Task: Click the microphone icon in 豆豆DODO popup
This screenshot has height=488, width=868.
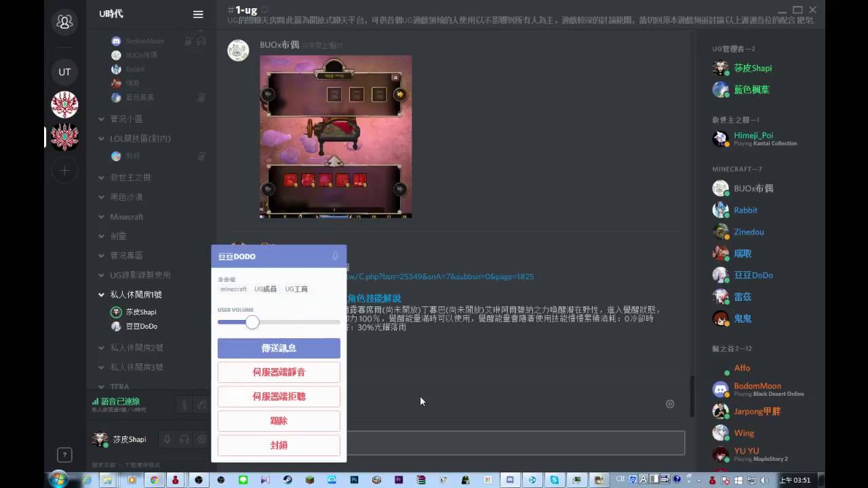Action: 335,256
